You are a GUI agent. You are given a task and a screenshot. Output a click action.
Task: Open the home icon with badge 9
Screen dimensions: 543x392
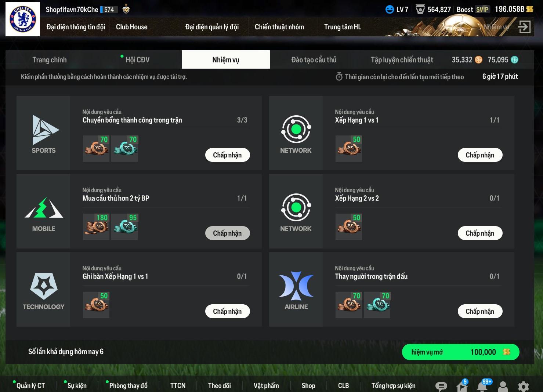461,386
